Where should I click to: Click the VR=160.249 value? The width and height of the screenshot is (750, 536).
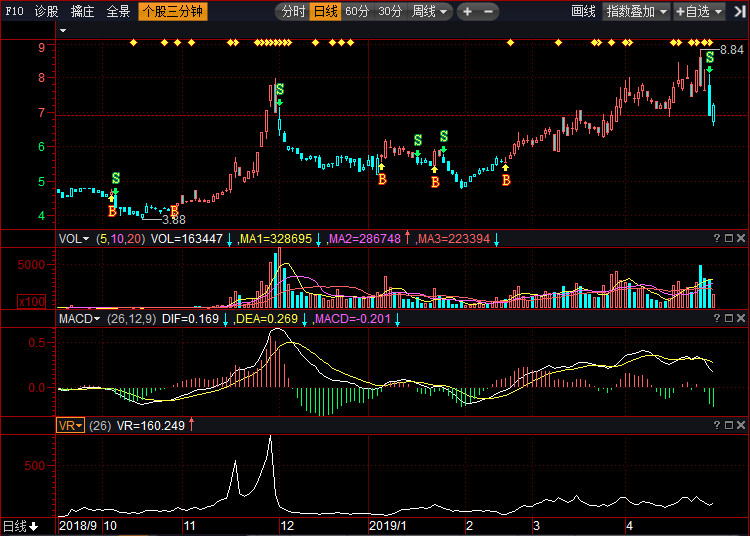tap(151, 426)
